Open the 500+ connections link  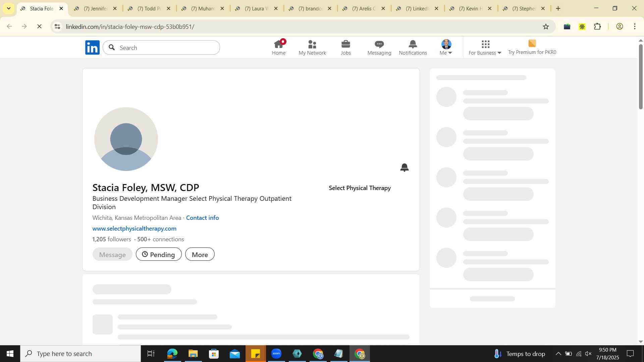[161, 239]
